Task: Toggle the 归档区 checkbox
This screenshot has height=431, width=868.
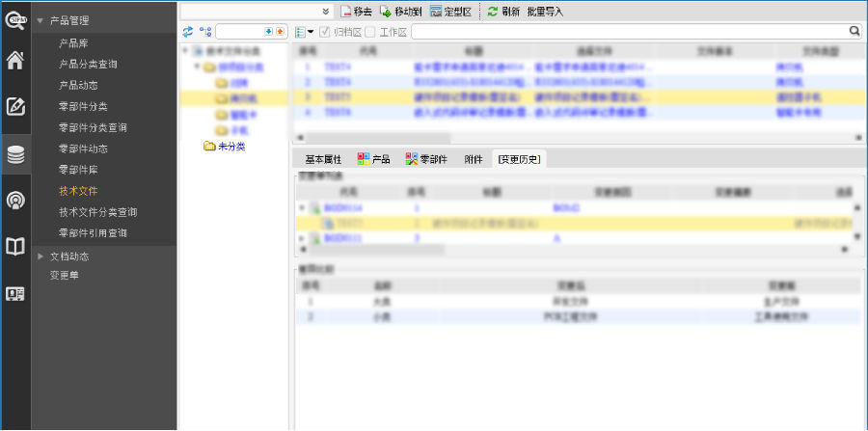Action: (x=325, y=32)
